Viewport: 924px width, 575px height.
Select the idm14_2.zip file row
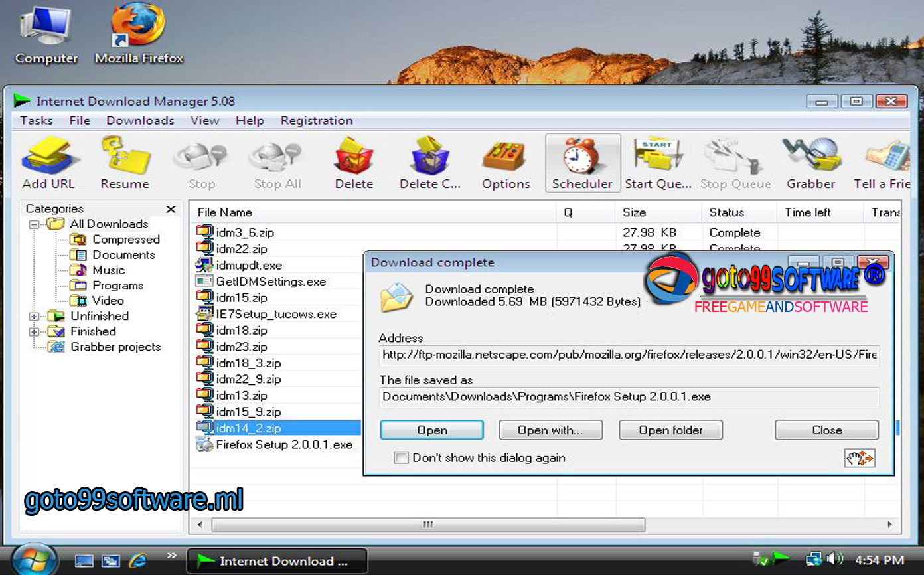[277, 428]
